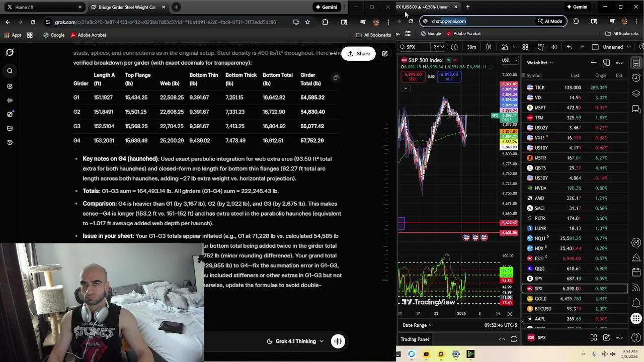Activate the Grok voice input waveform button
Screen dimensions: 644x362
(x=338, y=341)
